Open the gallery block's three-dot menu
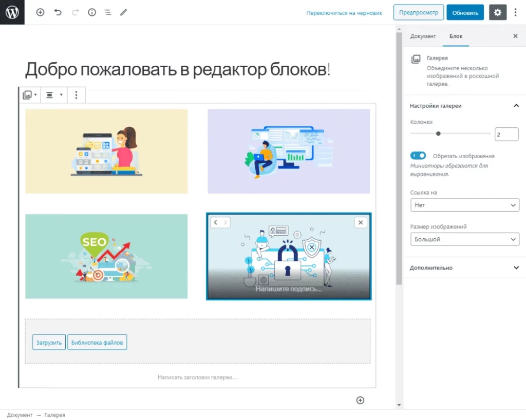Viewport: 526px width, 420px height. [76, 95]
